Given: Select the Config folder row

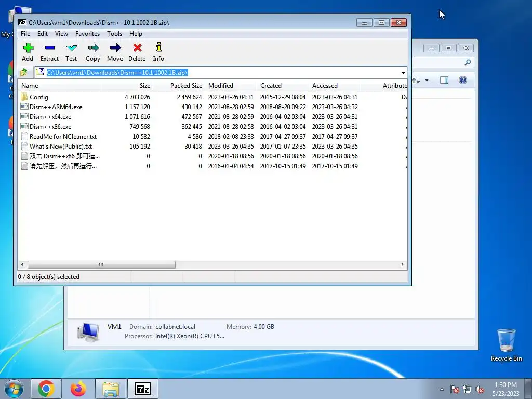Looking at the screenshot, I should [x=212, y=97].
